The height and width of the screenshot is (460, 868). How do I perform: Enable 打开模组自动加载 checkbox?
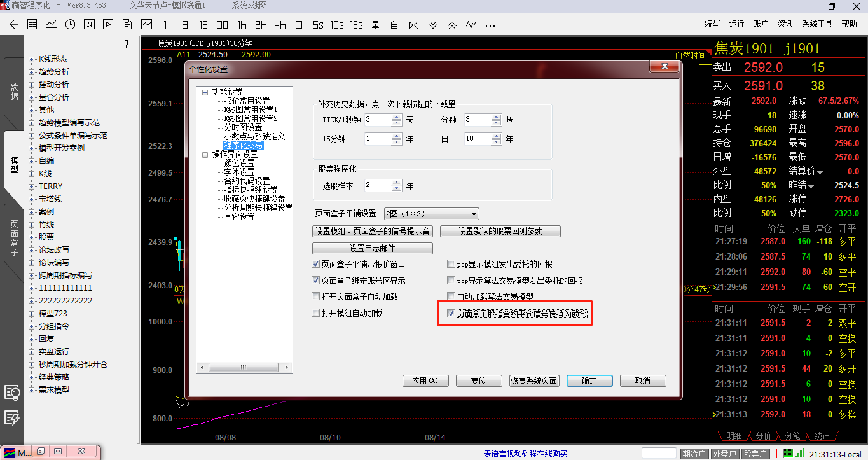(316, 313)
